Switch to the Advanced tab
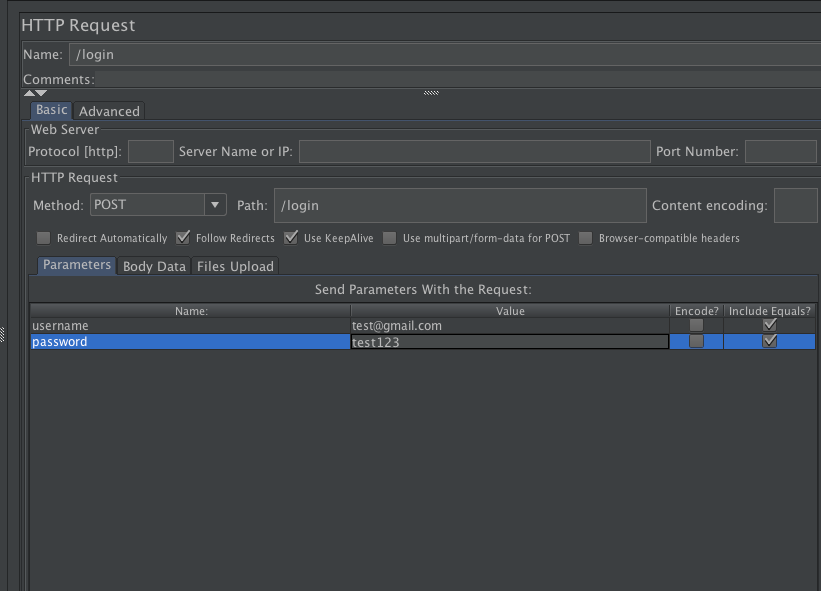Viewport: 821px width, 591px height. pyautogui.click(x=109, y=111)
